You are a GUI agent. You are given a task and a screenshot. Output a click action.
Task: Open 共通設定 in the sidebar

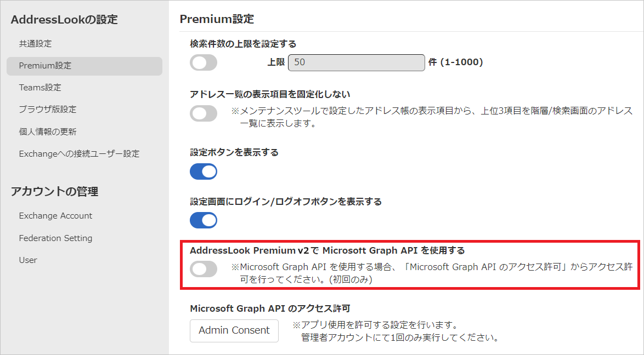click(35, 43)
